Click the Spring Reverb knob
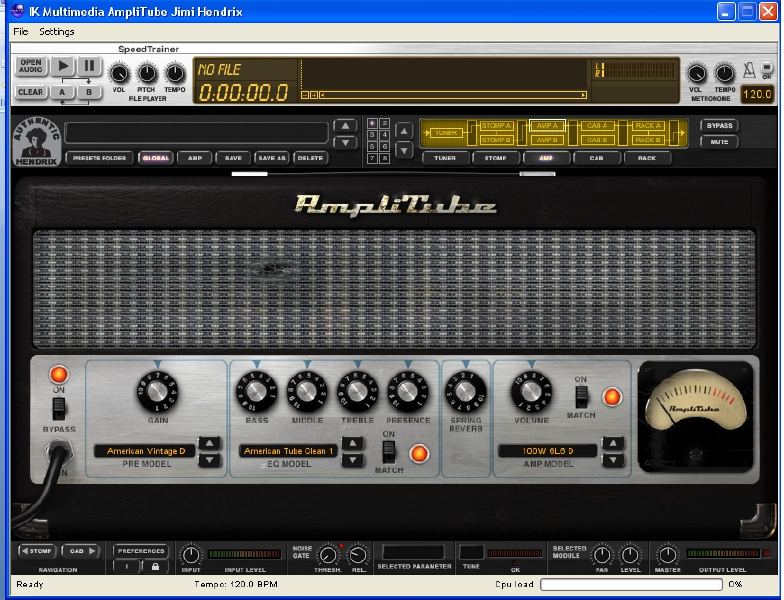Image resolution: width=784 pixels, height=600 pixels. tap(465, 390)
